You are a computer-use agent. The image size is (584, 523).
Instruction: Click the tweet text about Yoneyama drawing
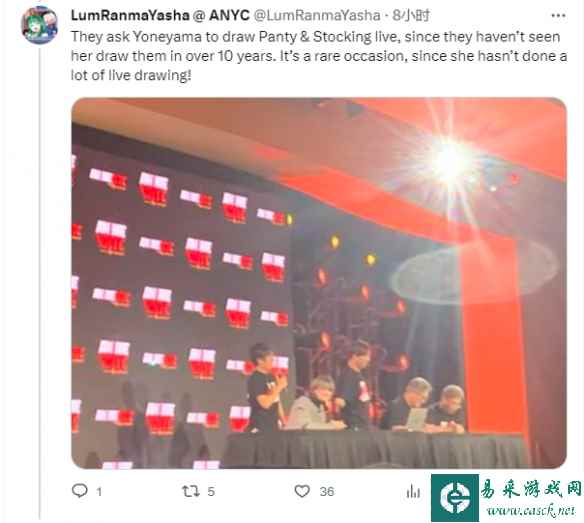319,56
